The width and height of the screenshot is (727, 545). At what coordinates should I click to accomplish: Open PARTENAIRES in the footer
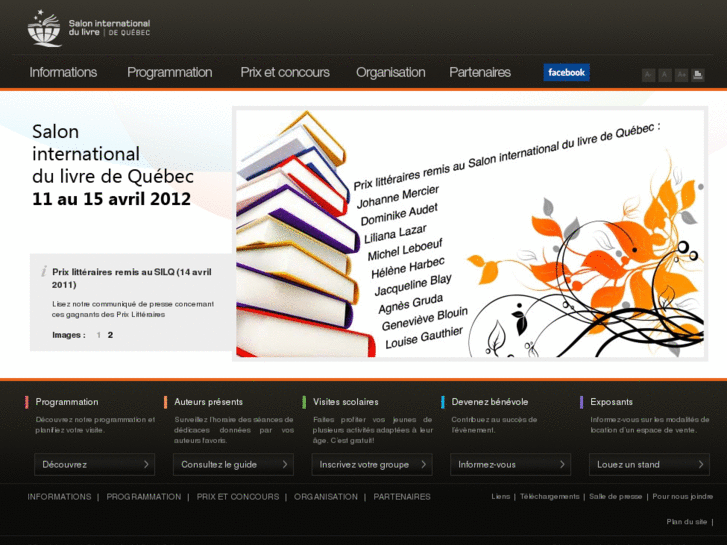coord(402,497)
